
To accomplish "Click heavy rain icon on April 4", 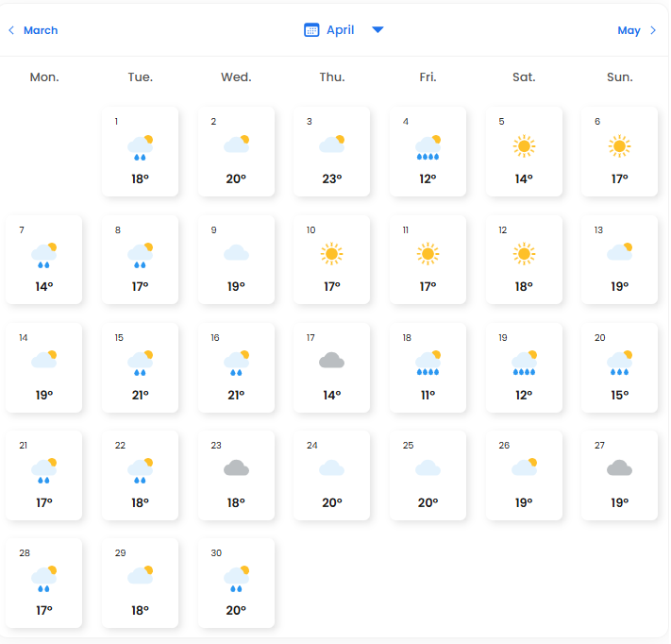I will point(428,146).
